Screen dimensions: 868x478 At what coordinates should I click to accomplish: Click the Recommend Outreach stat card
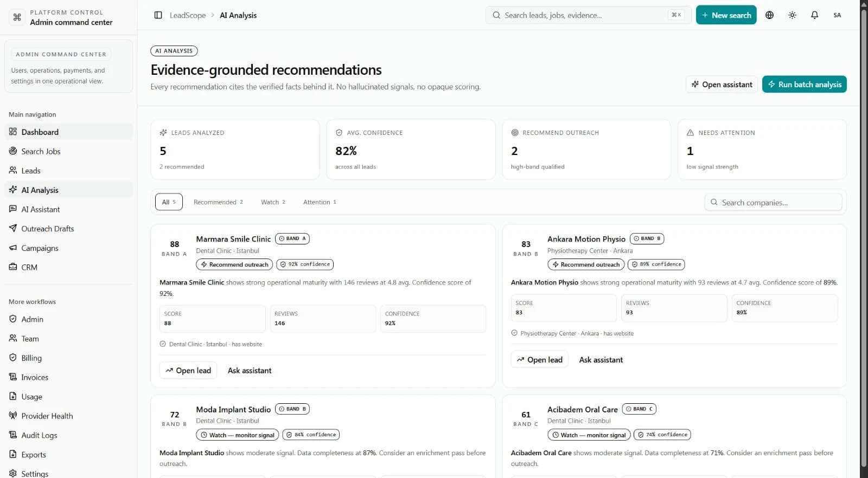tap(586, 149)
